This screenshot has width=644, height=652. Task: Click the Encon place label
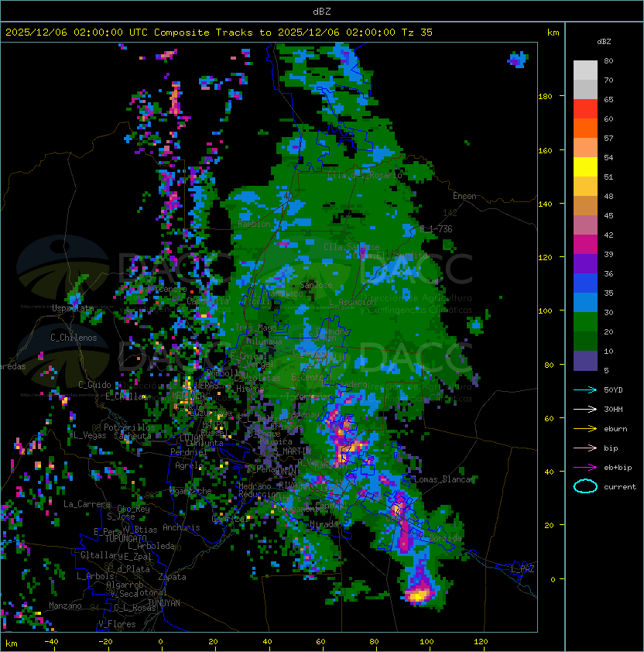[x=464, y=196]
